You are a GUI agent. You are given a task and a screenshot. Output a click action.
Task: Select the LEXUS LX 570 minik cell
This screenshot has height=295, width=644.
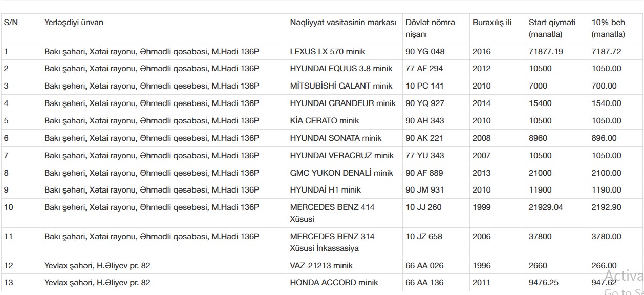[328, 51]
